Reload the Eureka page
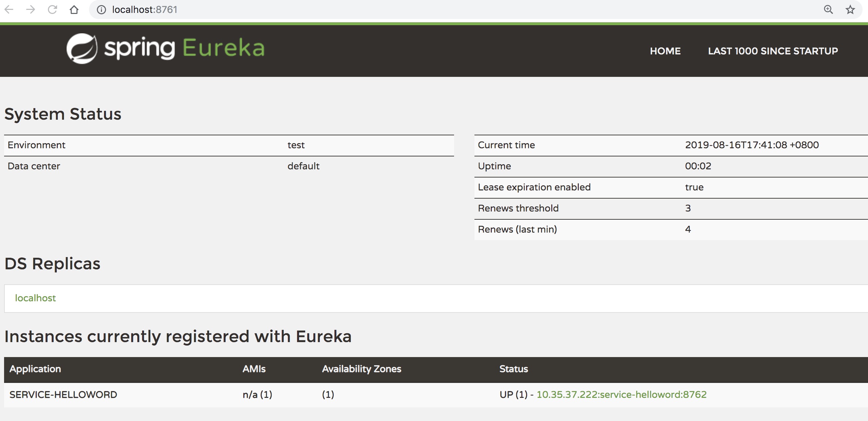Image resolution: width=868 pixels, height=421 pixels. 52,10
